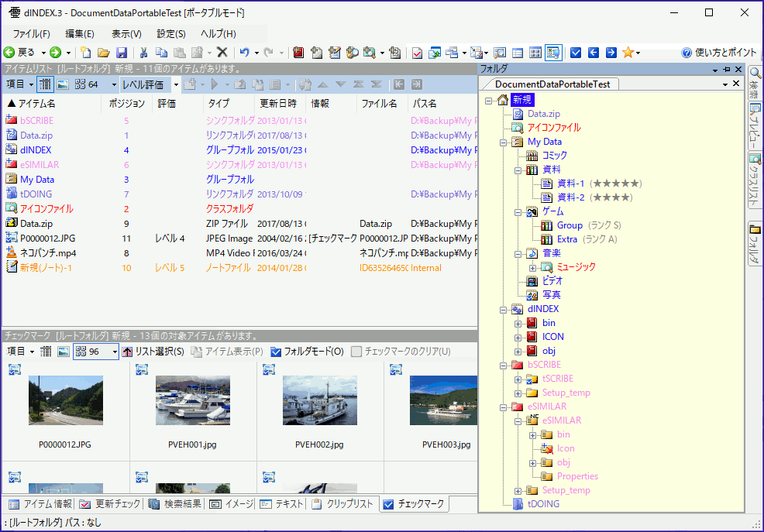Screen dimensions: 764x532
Task: Select the アイコンファイル tree item
Action: [x=554, y=128]
